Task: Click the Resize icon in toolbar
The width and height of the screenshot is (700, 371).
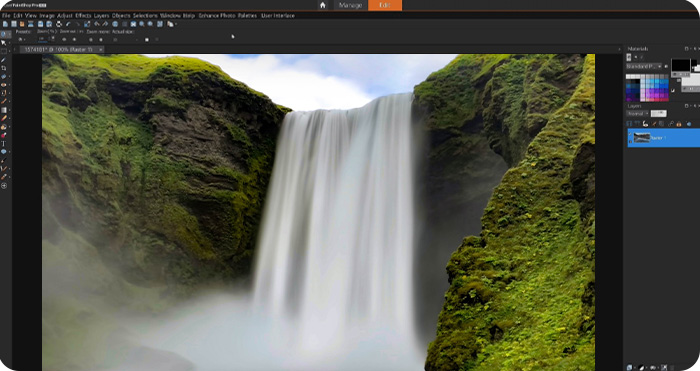Action: point(87,24)
